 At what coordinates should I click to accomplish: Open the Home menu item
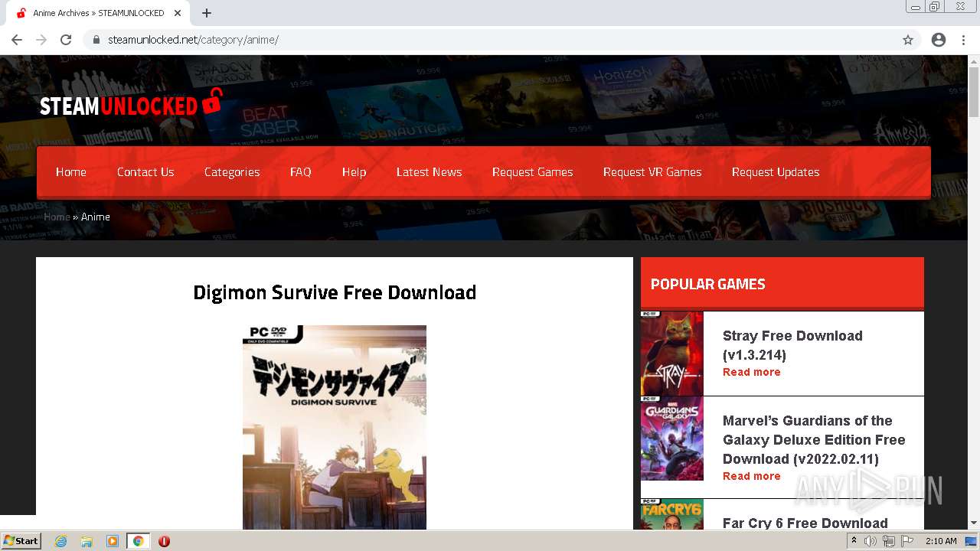(x=71, y=172)
